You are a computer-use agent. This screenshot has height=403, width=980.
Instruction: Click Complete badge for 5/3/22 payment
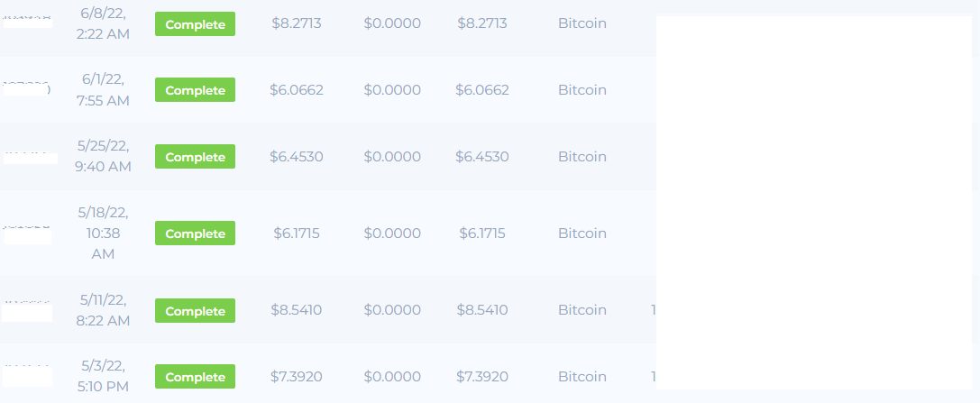[x=195, y=377]
